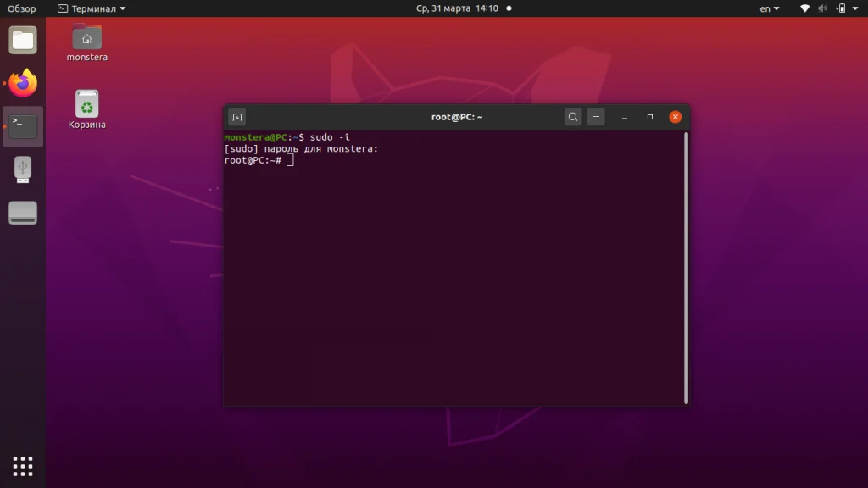Screen dimensions: 868x488
Task: Place the cursor at the root shell prompt
Action: (x=289, y=159)
